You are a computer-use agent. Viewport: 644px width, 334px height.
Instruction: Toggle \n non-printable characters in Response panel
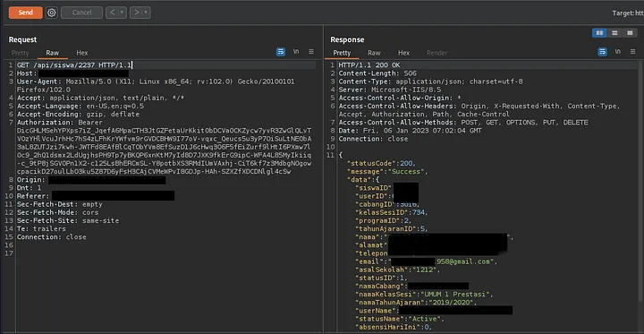pyautogui.click(x=618, y=52)
